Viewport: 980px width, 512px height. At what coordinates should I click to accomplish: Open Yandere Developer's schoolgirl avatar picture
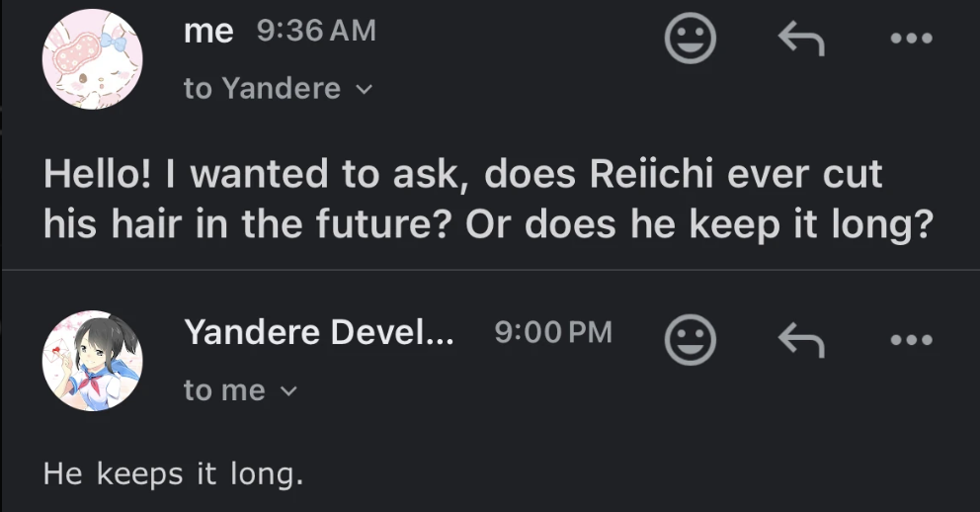pyautogui.click(x=92, y=361)
